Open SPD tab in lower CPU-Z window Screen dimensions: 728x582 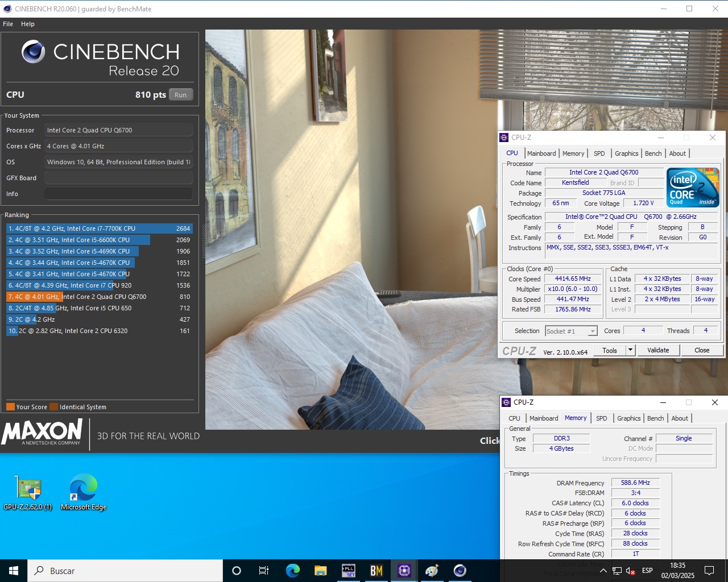pos(602,418)
